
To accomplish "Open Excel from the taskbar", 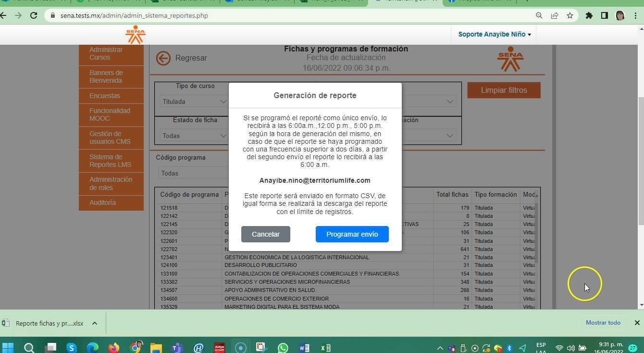I will tap(325, 347).
